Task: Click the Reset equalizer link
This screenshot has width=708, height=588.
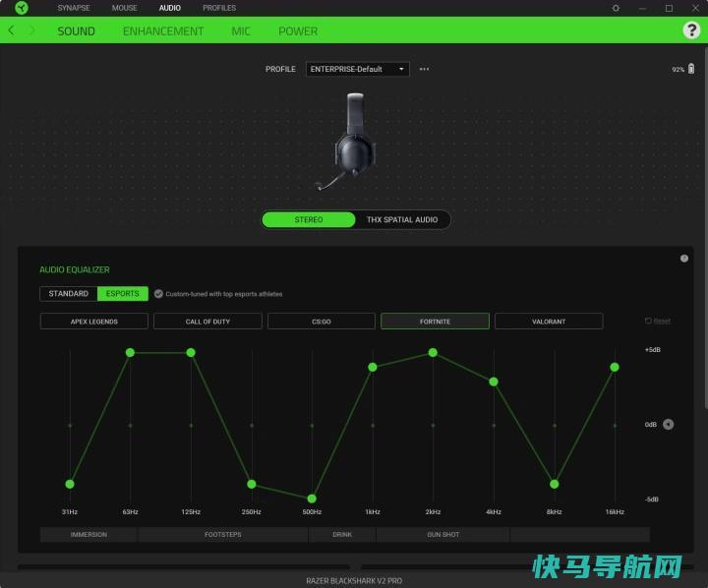Action: click(x=658, y=322)
